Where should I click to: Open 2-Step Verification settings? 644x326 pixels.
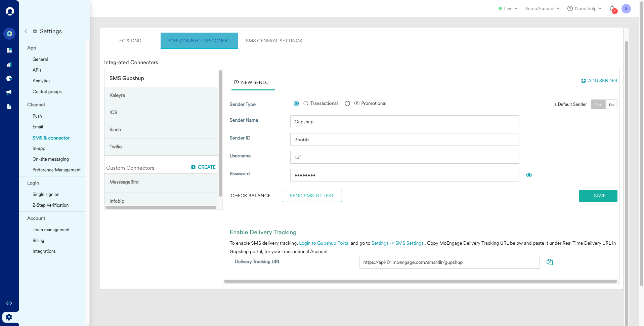(x=50, y=205)
